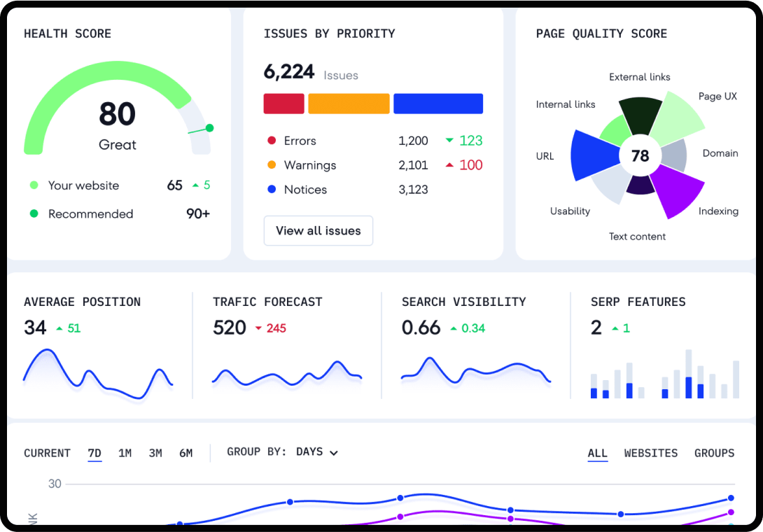
Task: Click the blue URL segment
Action: (x=590, y=155)
